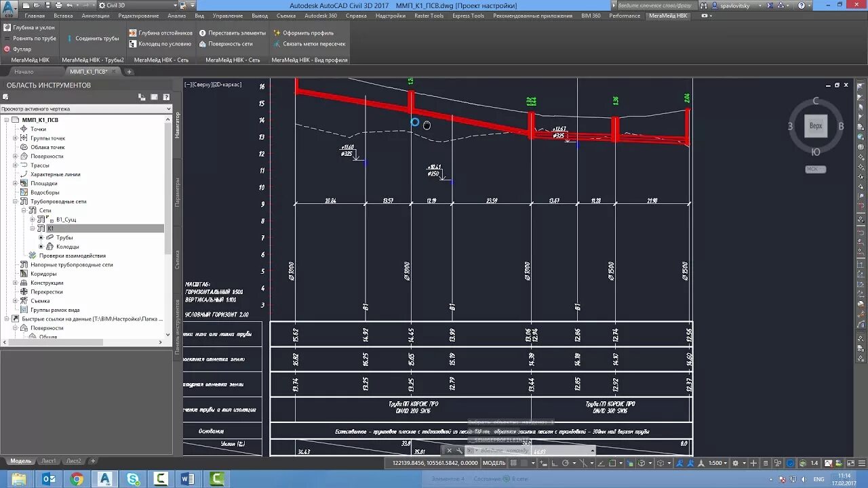Viewport: 868px width, 488px height.
Task: Open Outlook from the taskbar
Action: tap(49, 479)
